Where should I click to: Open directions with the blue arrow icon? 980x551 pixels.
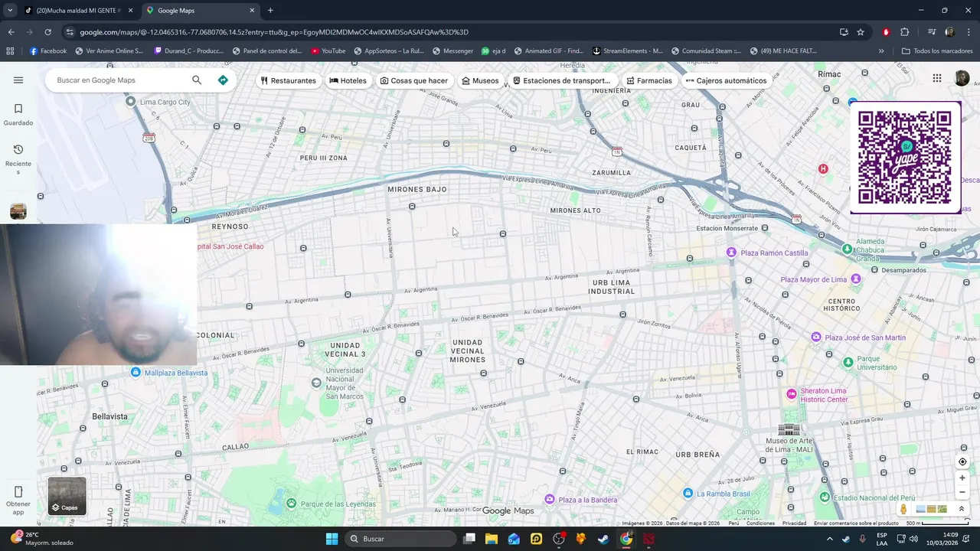223,80
